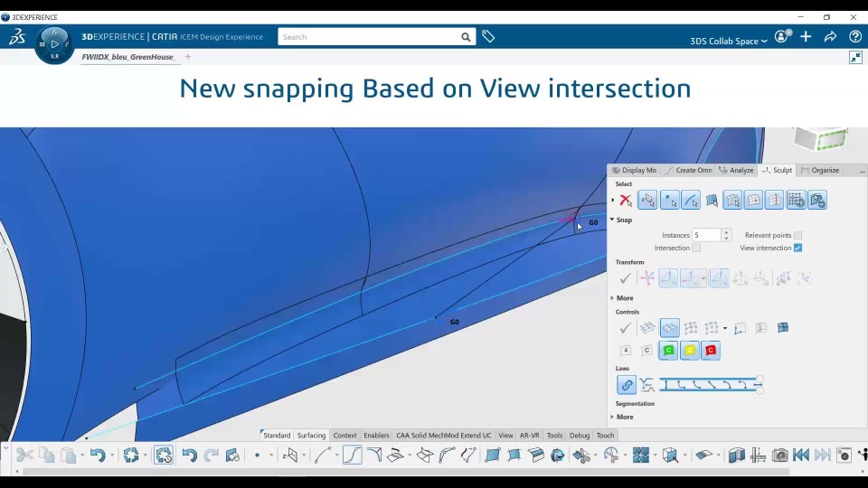Select the AR-VR toolbar tab

(529, 436)
